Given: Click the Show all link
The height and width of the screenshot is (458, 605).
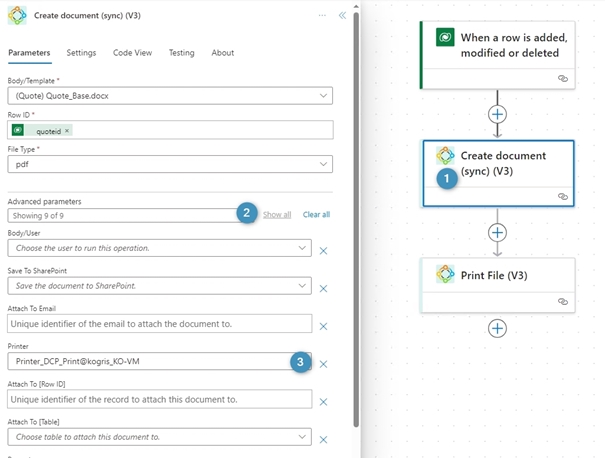Looking at the screenshot, I should [x=277, y=215].
